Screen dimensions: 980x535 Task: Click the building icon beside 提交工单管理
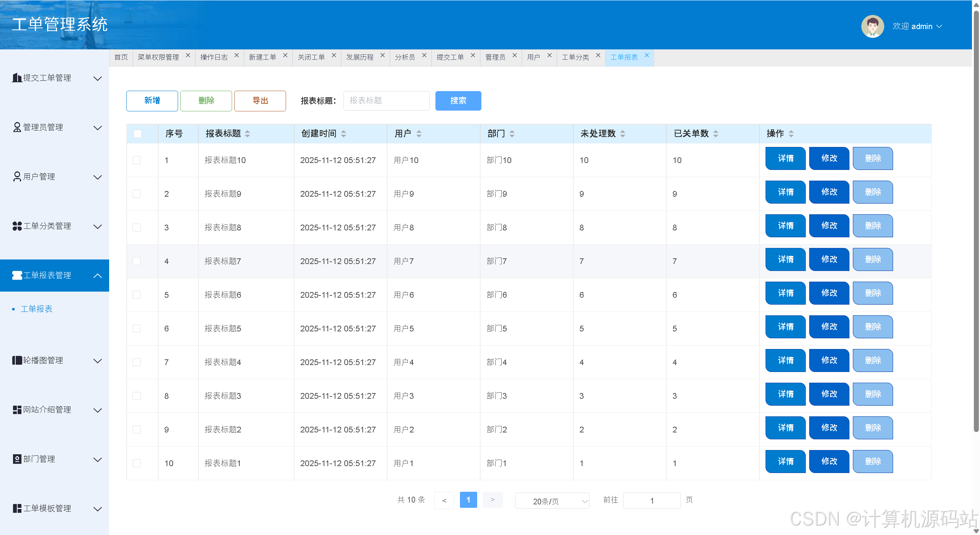click(16, 78)
